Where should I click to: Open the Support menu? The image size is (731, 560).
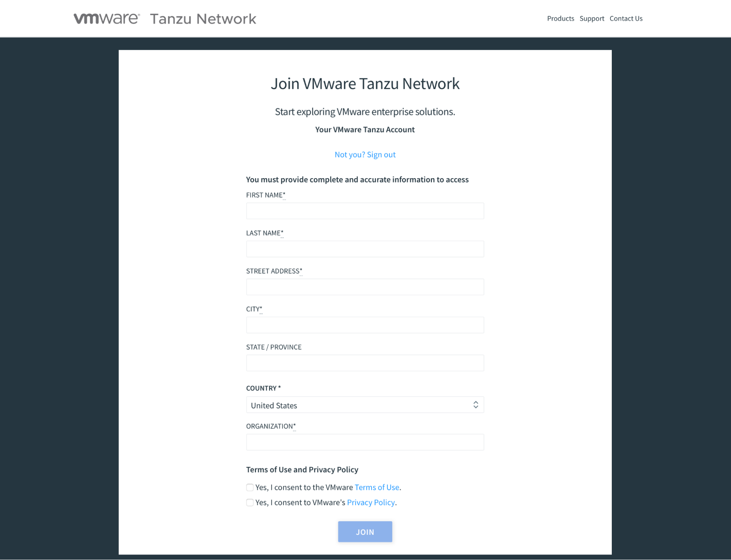tap(592, 18)
